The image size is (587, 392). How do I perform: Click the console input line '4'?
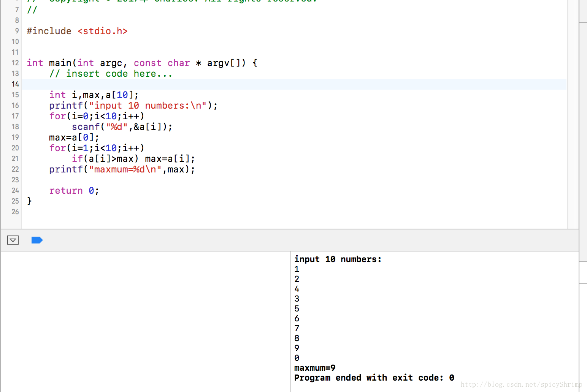tap(297, 289)
